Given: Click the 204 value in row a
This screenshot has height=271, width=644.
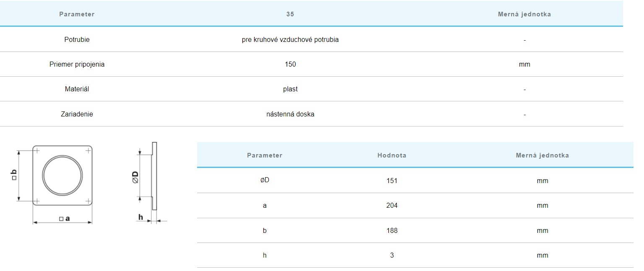Looking at the screenshot, I should coord(392,206).
